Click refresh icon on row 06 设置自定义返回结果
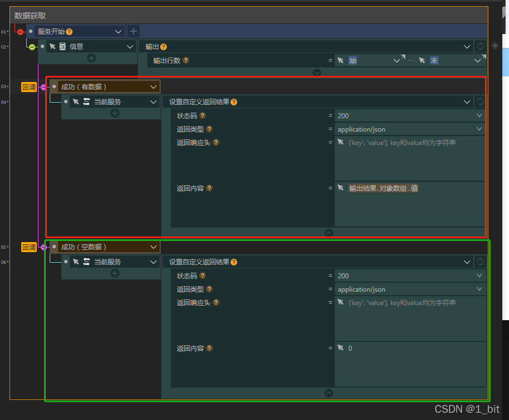 point(481,262)
